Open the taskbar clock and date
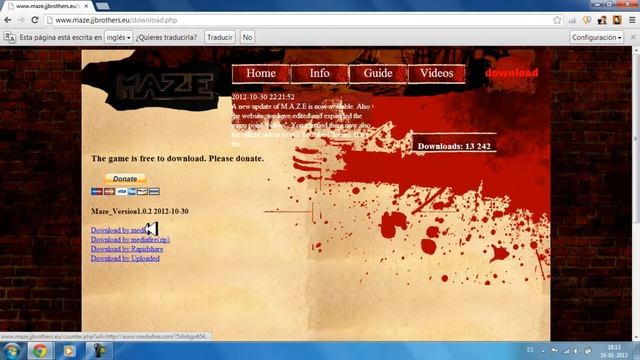Viewport: 640px width, 360px height. click(613, 351)
